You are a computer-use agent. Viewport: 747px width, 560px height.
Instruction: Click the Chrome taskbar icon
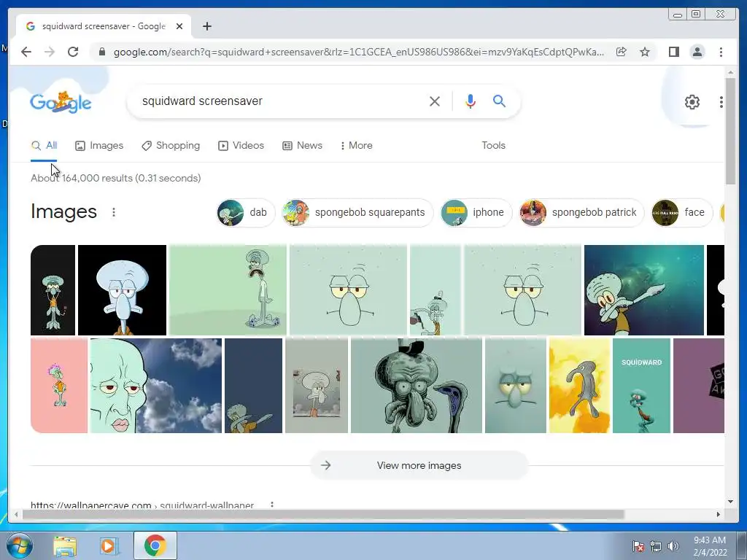click(155, 545)
